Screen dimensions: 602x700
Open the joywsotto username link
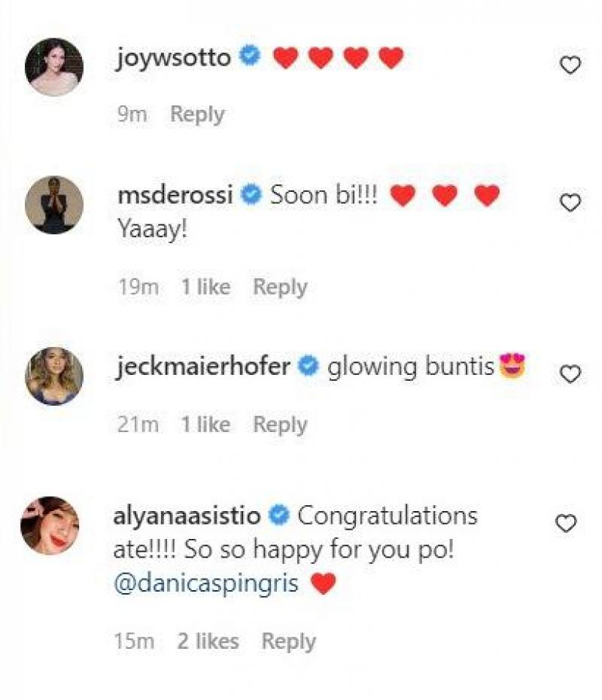(x=173, y=58)
